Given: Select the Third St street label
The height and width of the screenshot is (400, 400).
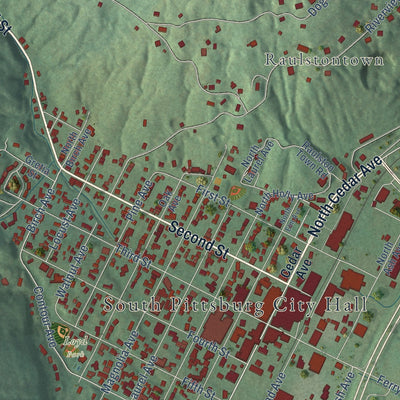Looking at the screenshot, I should click(x=133, y=256).
